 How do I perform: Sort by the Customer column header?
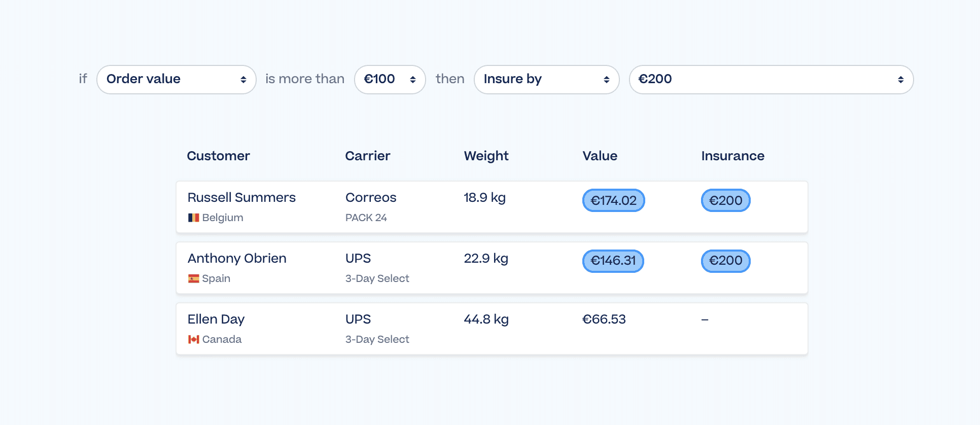[x=218, y=156]
